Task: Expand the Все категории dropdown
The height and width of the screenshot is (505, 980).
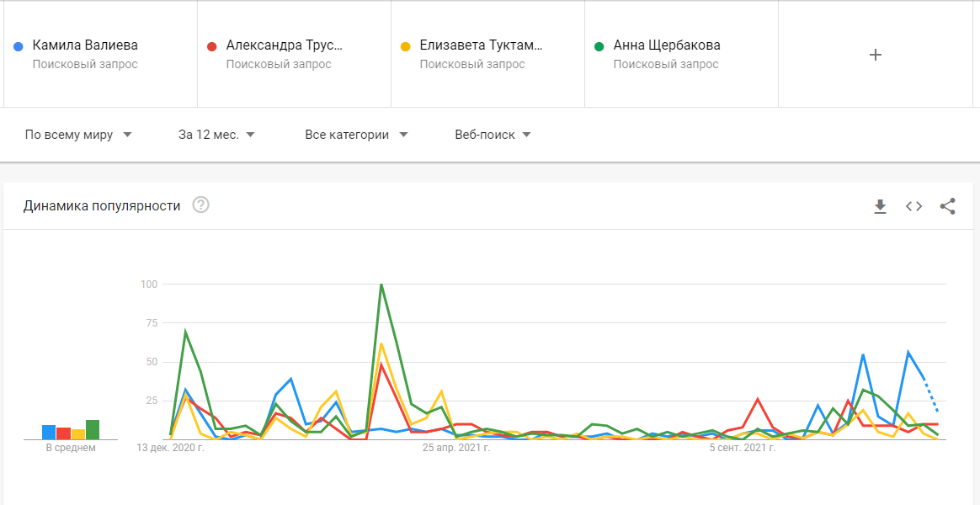Action: coord(356,135)
